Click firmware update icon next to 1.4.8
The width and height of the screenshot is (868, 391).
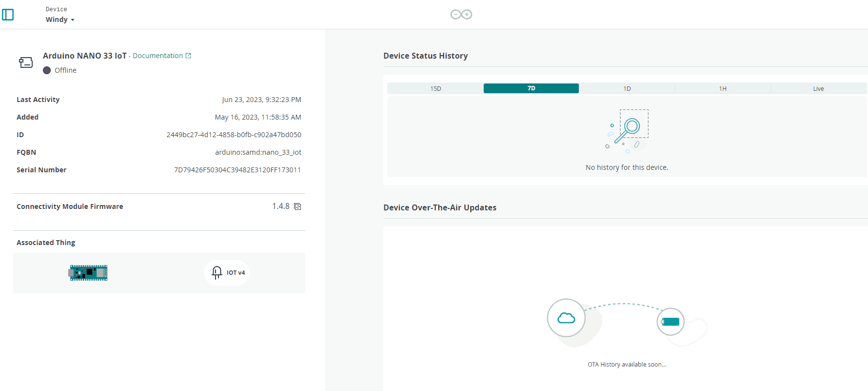297,206
